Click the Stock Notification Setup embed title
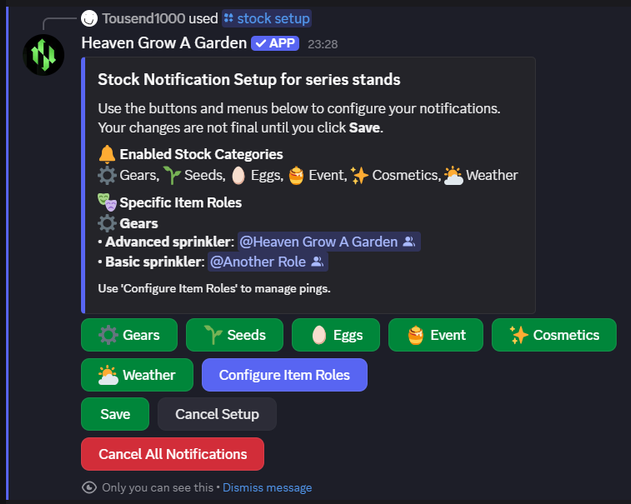 pyautogui.click(x=249, y=80)
